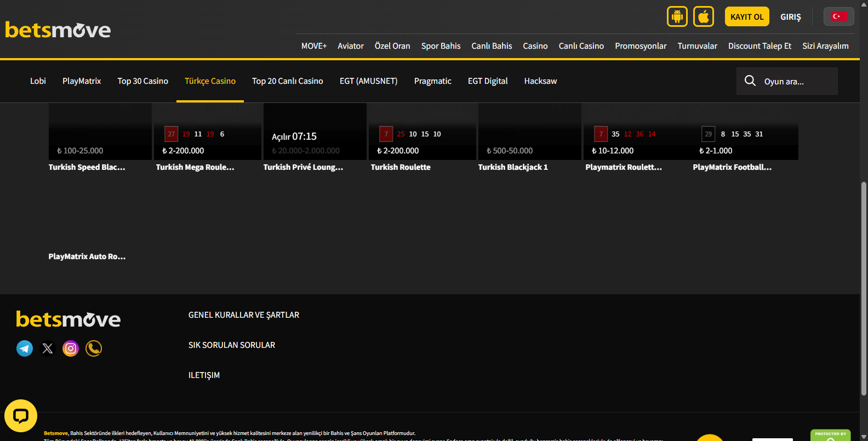Click the ₺ 2-1.000 bet limit text
Image resolution: width=868 pixels, height=441 pixels.
coord(716,151)
